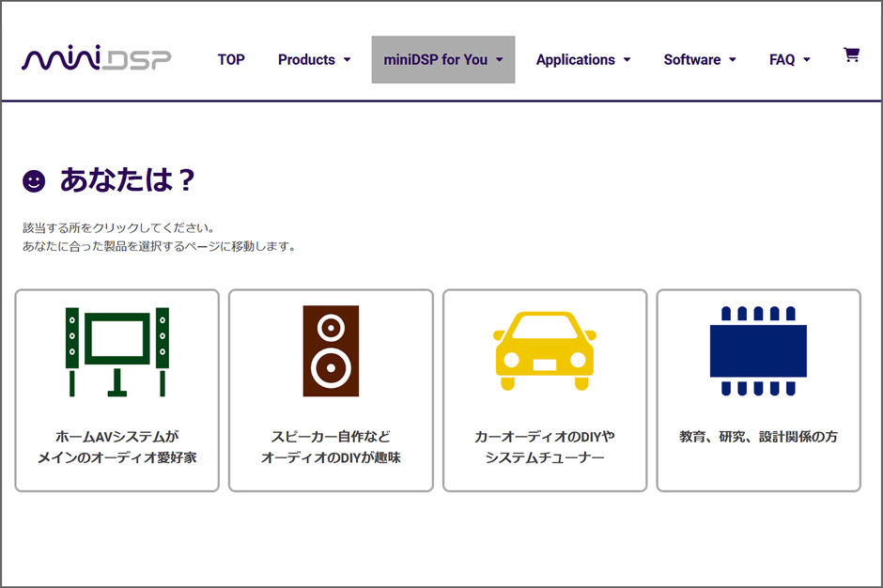The height and width of the screenshot is (588, 883).
Task: Click the miniDSP logo
Action: click(x=97, y=57)
